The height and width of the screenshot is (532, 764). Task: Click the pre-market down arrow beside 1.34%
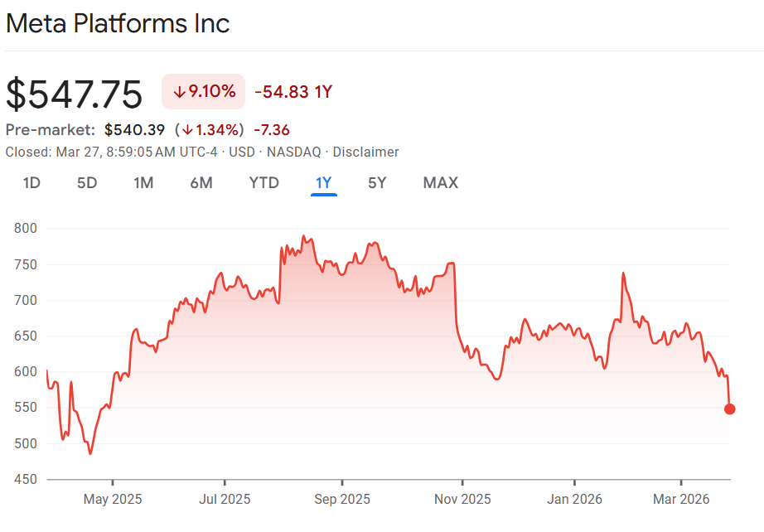tap(188, 130)
